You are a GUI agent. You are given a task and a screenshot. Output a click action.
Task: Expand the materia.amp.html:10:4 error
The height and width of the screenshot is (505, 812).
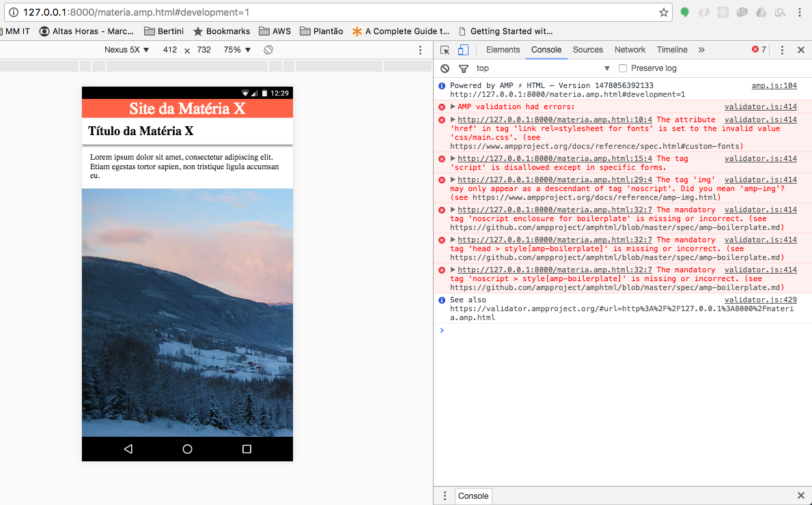coord(453,119)
